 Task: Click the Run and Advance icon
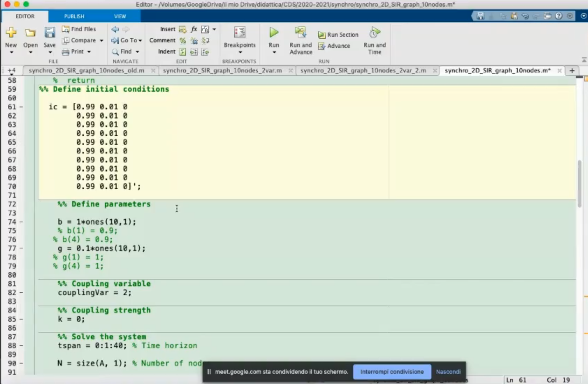coord(301,33)
